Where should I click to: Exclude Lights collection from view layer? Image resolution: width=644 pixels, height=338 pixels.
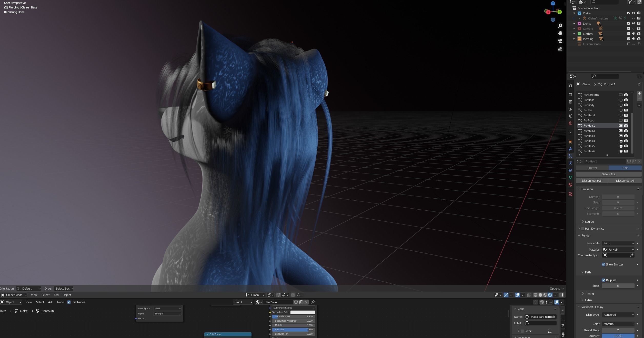[628, 24]
